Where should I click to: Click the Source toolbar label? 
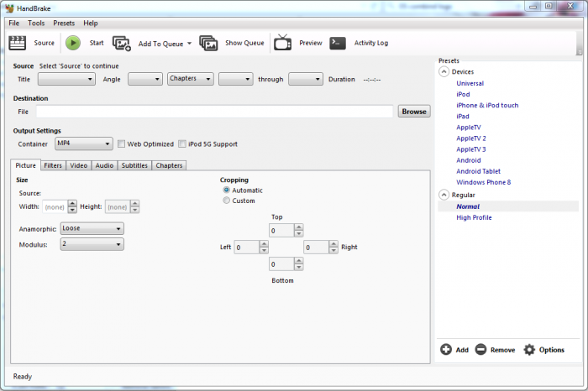pyautogui.click(x=44, y=43)
